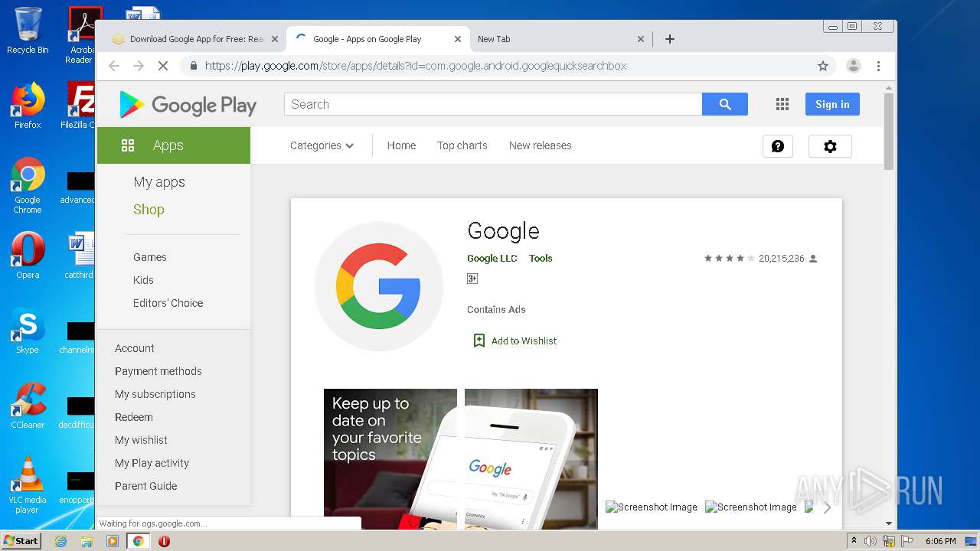Stop loading the page

pos(163,66)
